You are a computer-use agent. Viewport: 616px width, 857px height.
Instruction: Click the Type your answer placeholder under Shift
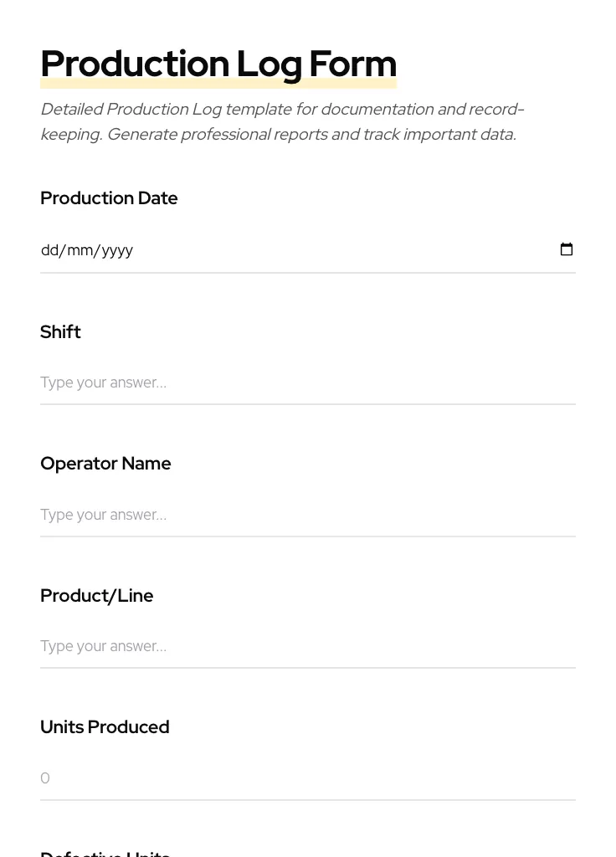point(103,382)
